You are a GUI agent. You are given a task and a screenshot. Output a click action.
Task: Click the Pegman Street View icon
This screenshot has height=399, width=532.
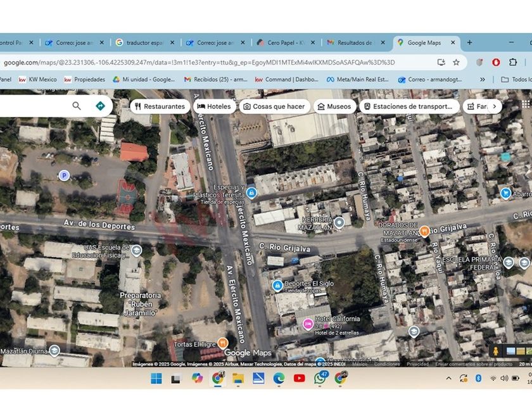[496, 351]
